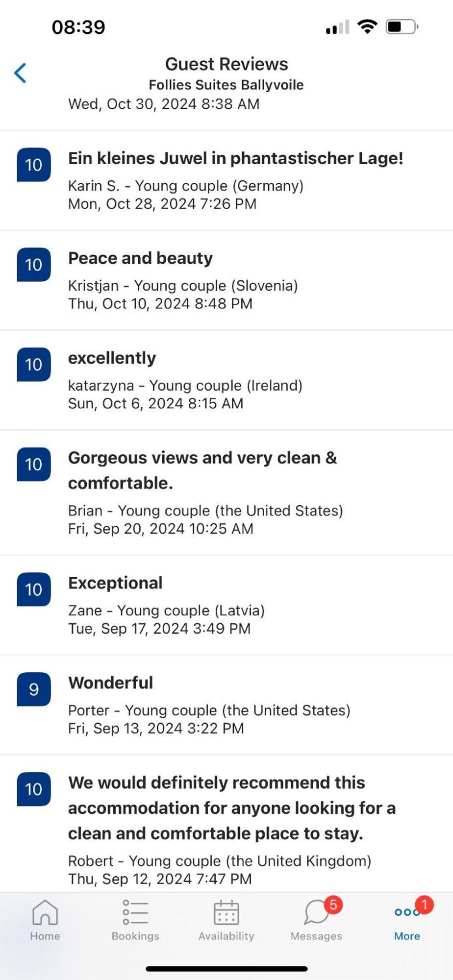The image size is (453, 980).
Task: Open review 'Ein kleines Juwel in phantastischer Lage!'
Action: coord(226,180)
